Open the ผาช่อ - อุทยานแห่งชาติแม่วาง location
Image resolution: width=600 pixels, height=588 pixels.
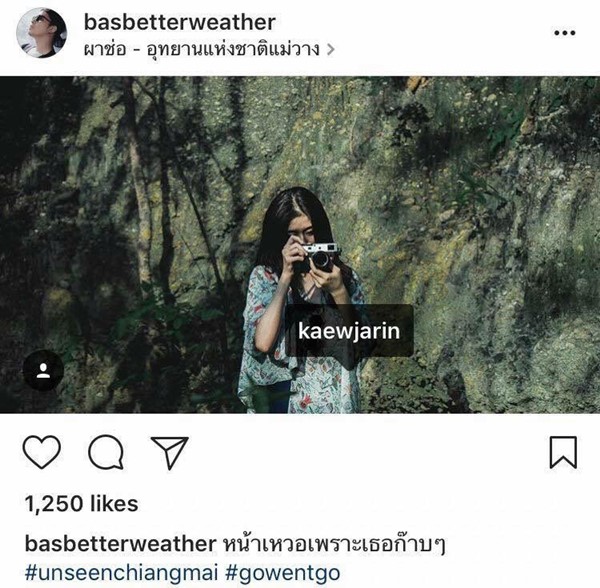point(201,49)
